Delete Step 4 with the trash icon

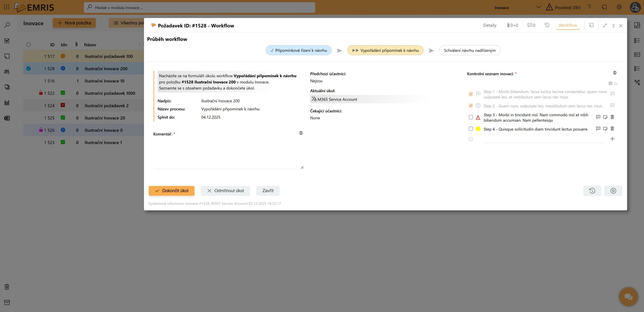[612, 129]
